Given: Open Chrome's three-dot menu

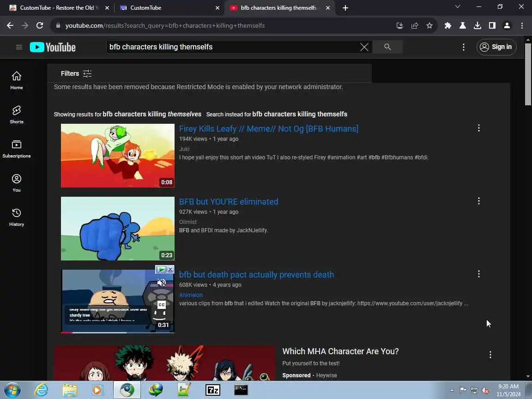Looking at the screenshot, I should click(x=522, y=25).
